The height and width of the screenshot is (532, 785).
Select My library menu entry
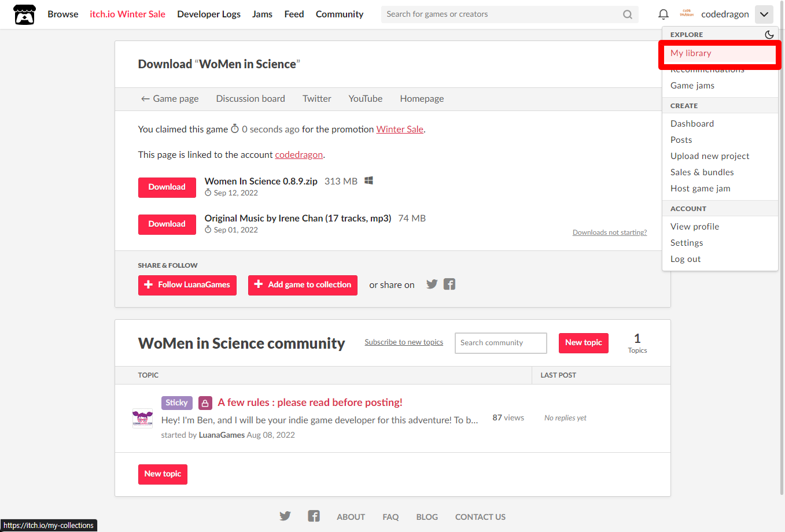pyautogui.click(x=720, y=53)
